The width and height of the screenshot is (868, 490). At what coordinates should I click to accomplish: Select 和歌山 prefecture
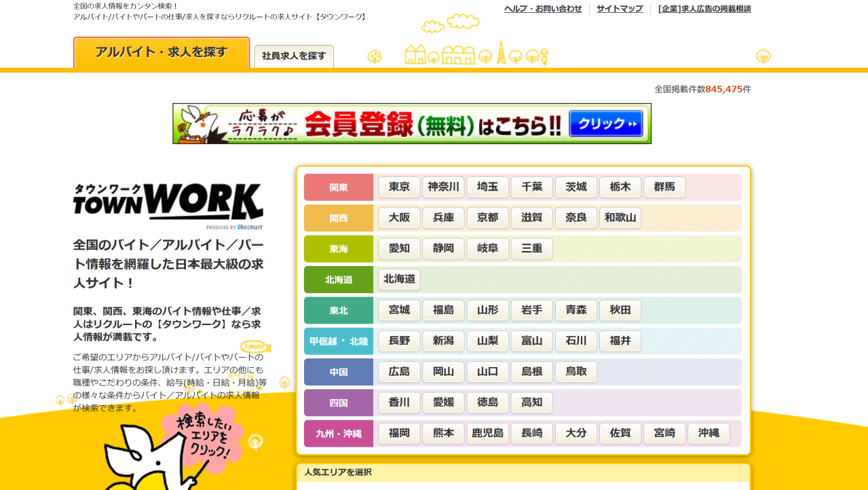(620, 218)
